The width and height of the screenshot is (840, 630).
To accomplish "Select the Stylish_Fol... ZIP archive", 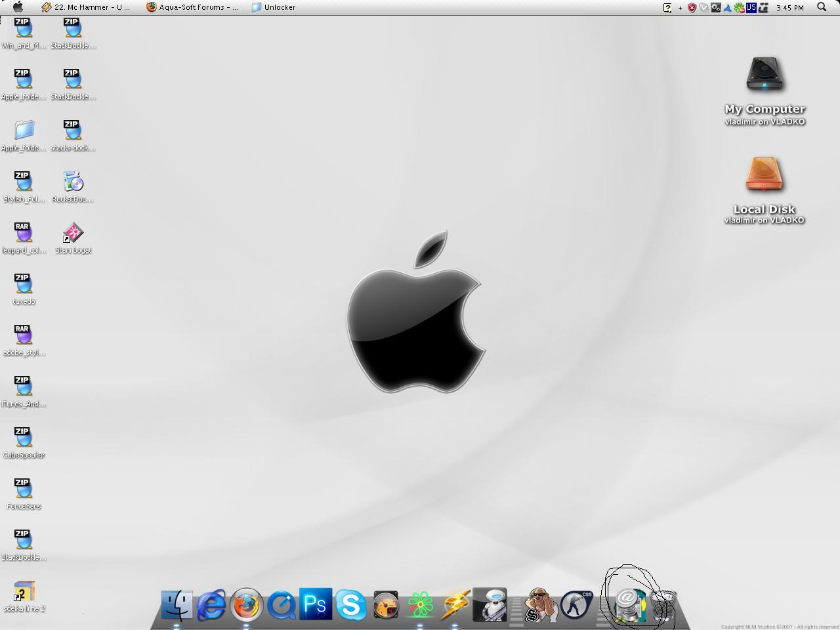I will coord(24,187).
